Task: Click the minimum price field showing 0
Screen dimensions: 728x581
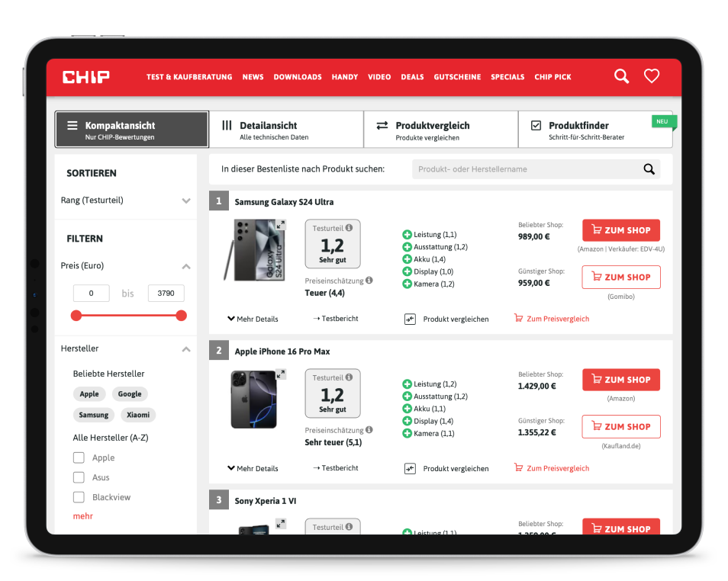Action: point(92,294)
